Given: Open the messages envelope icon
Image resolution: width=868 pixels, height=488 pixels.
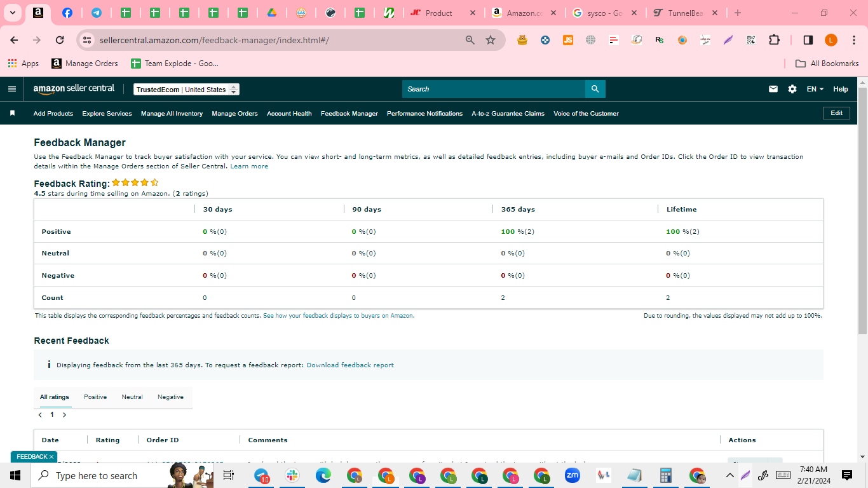Looking at the screenshot, I should [x=773, y=89].
